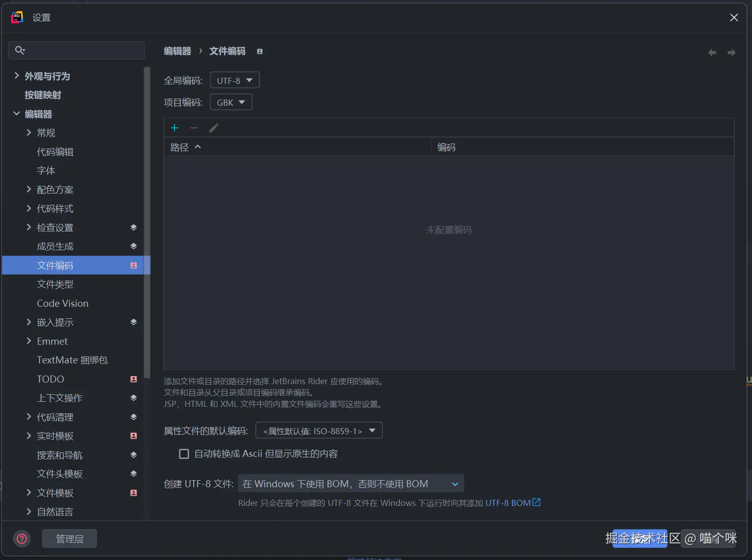
Task: Enable 自动转换成 Ascii checkbox
Action: coord(184,454)
